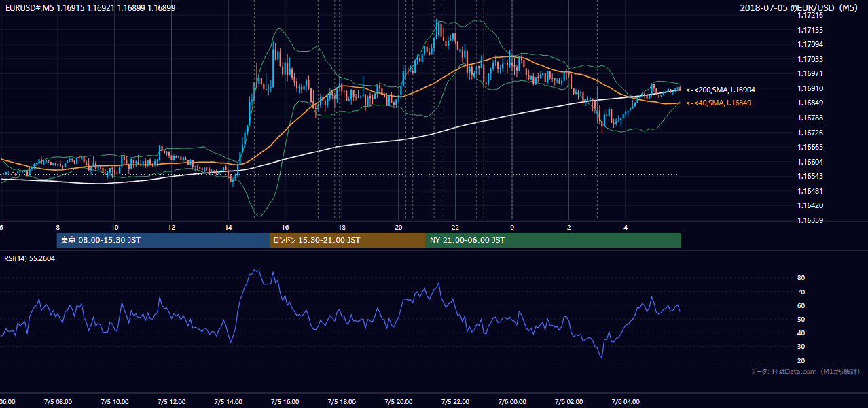Viewport: 868px width, 408px height.
Task: Click hour label 16 below price chart
Action: coord(285,227)
